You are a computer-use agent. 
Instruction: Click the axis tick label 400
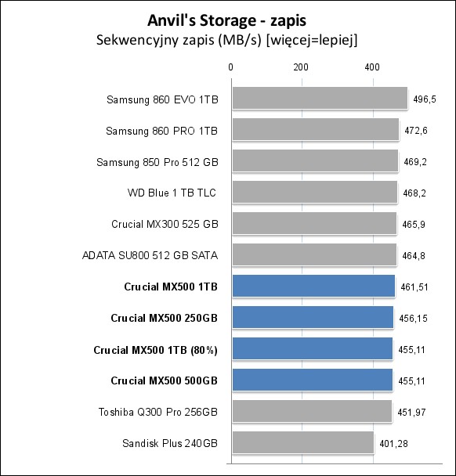372,67
